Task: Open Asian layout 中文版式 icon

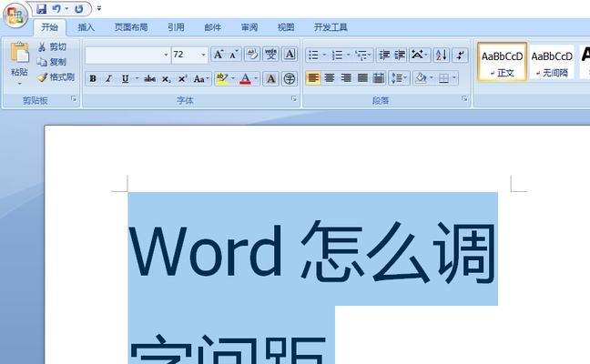Action: (x=417, y=56)
